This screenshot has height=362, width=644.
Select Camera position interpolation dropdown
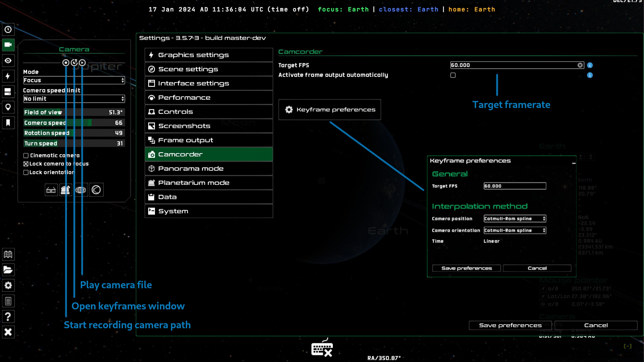click(514, 218)
